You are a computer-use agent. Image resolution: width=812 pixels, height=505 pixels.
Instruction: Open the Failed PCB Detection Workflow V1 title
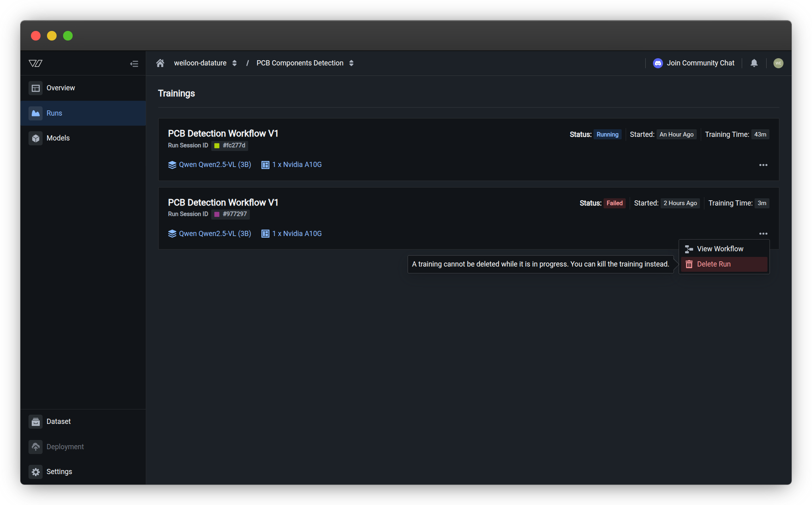(223, 202)
